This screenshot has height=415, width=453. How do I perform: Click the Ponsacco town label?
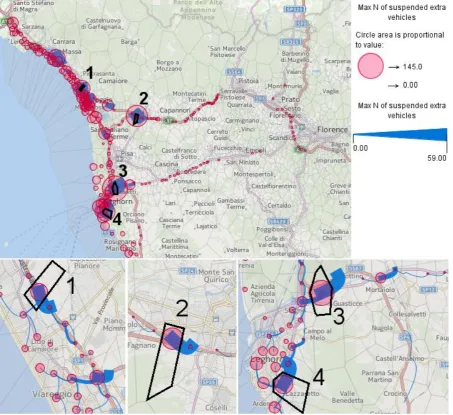click(x=187, y=181)
